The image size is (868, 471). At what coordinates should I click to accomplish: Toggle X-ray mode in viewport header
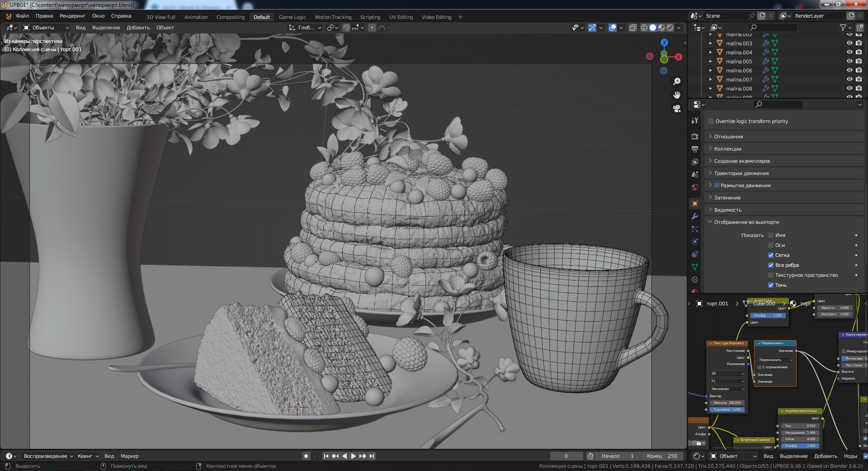[x=632, y=28]
